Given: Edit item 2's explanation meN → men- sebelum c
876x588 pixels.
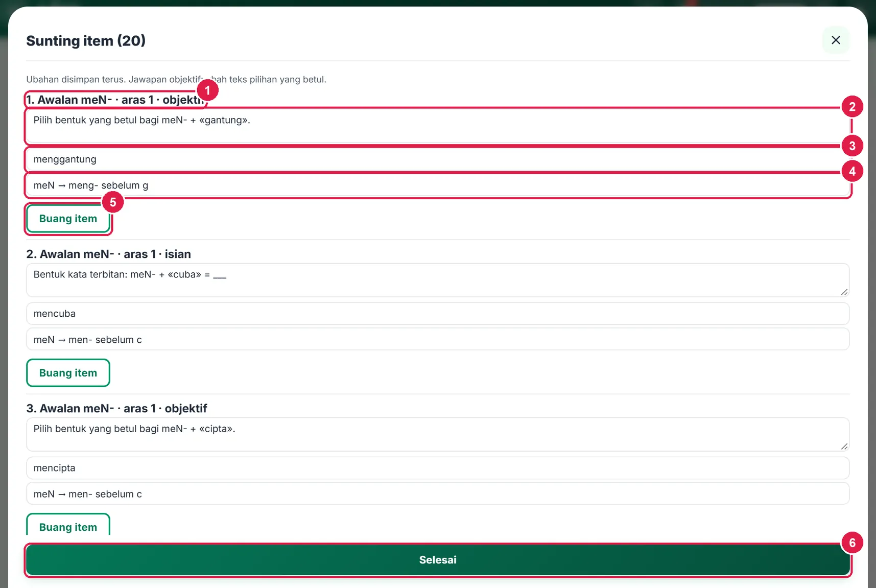Looking at the screenshot, I should [x=438, y=340].
